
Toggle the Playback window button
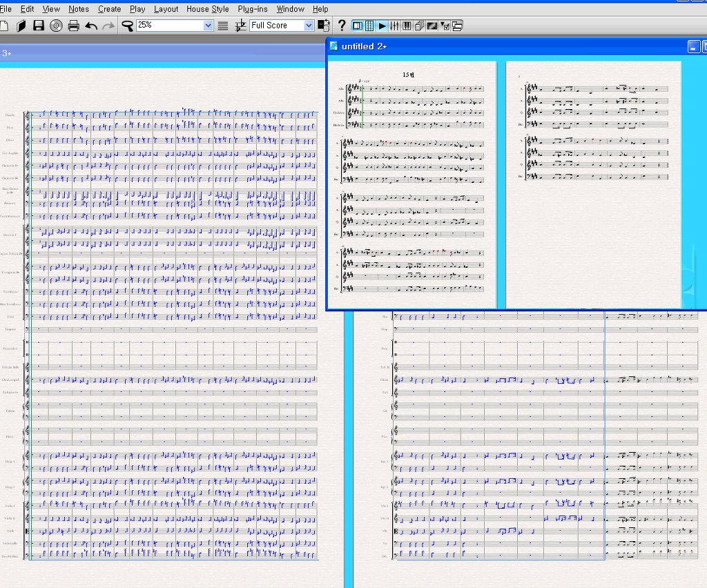coord(382,26)
